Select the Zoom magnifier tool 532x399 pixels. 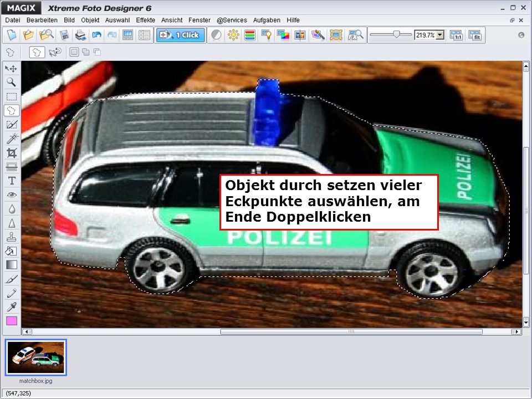[x=11, y=83]
